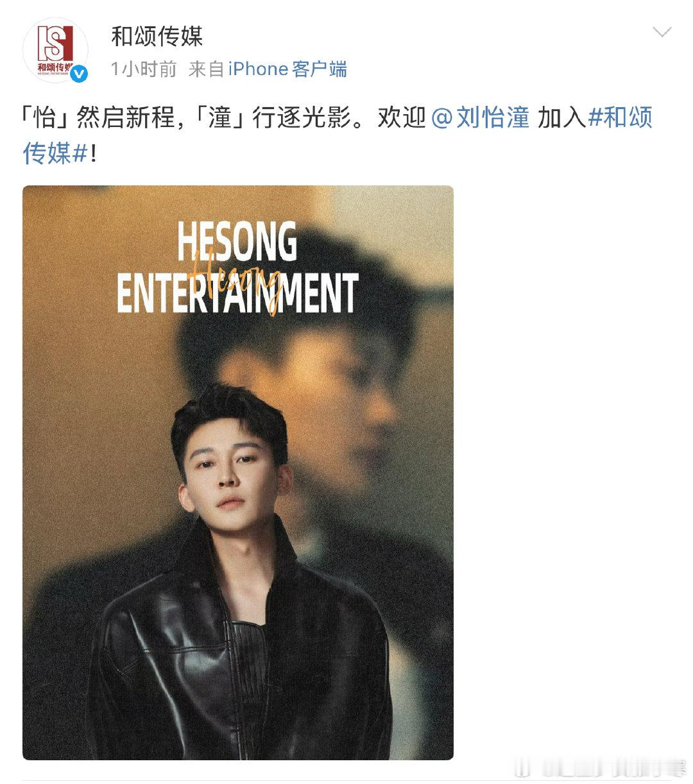Click the orange Hesong script signature
The width and height of the screenshot is (693, 784).
tap(236, 282)
